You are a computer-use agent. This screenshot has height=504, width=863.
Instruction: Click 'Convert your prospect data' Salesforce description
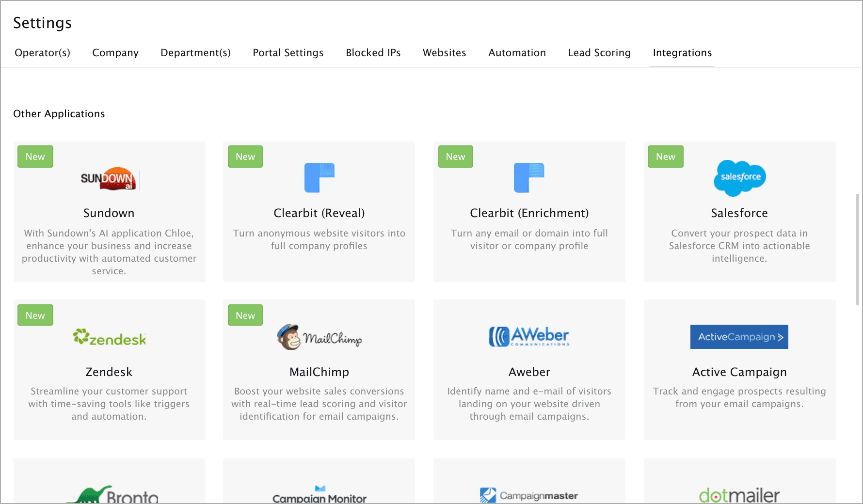point(739,246)
